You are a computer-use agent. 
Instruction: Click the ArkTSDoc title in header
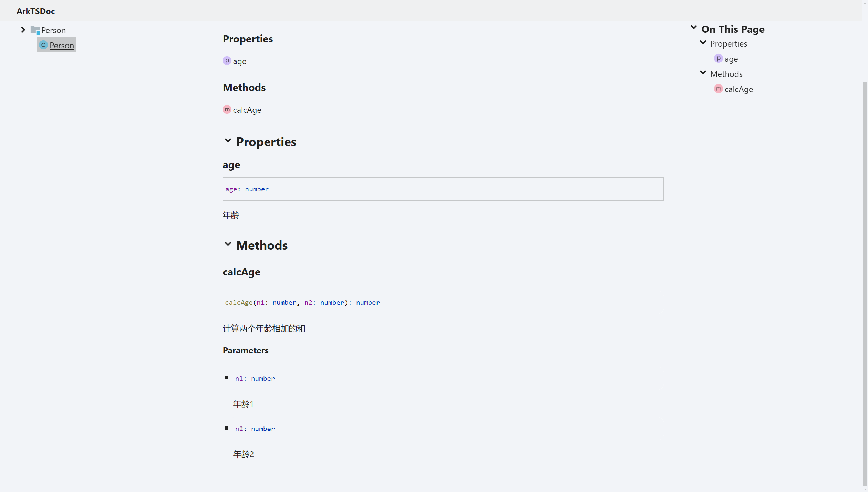36,11
